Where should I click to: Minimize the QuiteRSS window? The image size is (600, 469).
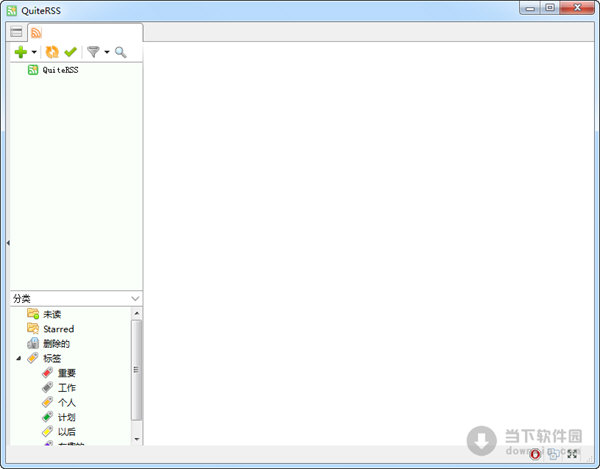[x=530, y=8]
